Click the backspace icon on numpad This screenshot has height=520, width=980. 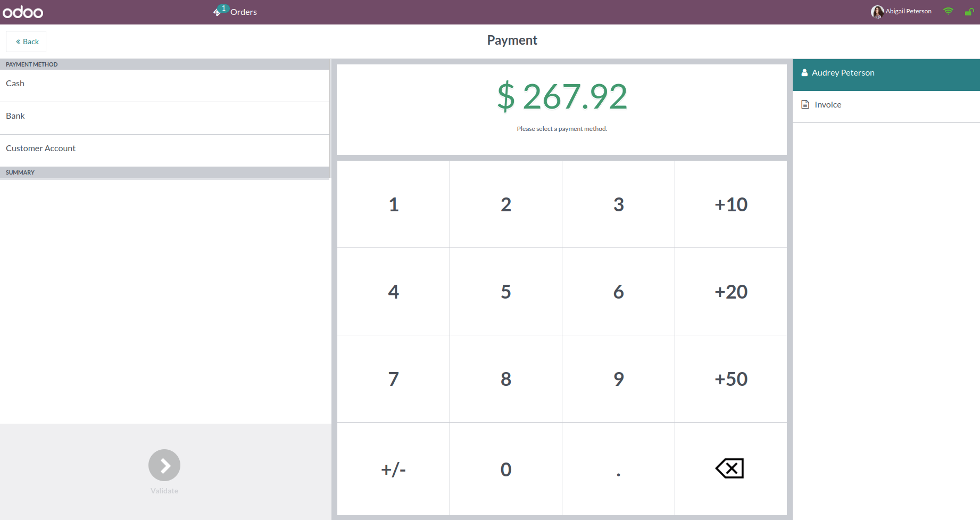[730, 469]
